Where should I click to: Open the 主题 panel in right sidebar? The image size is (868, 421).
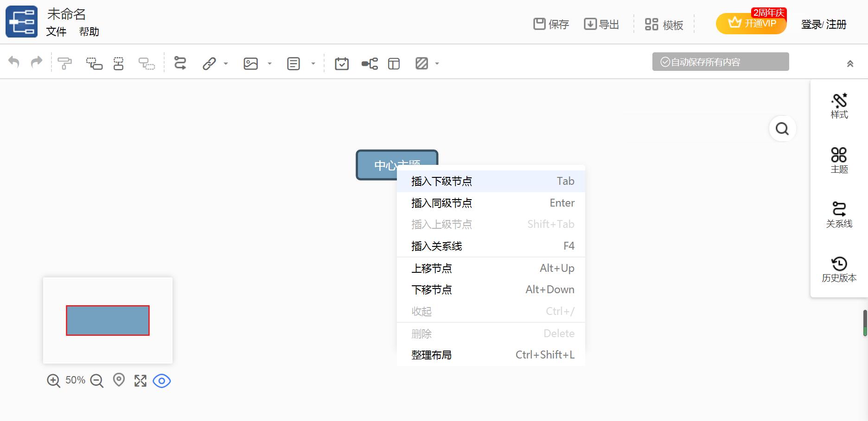tap(838, 160)
